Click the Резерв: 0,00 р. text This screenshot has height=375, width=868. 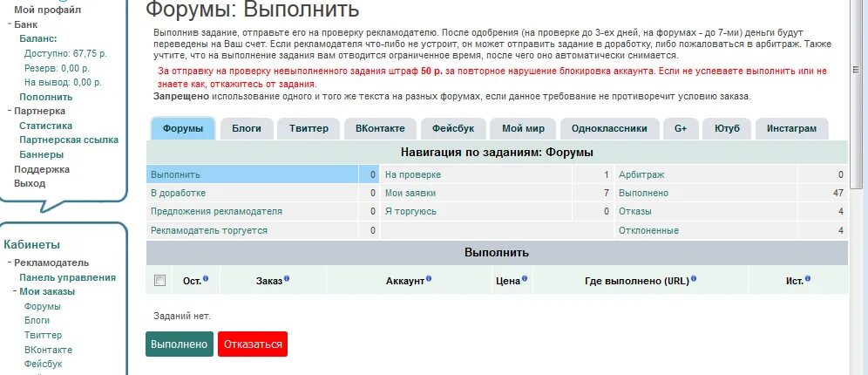[57, 68]
